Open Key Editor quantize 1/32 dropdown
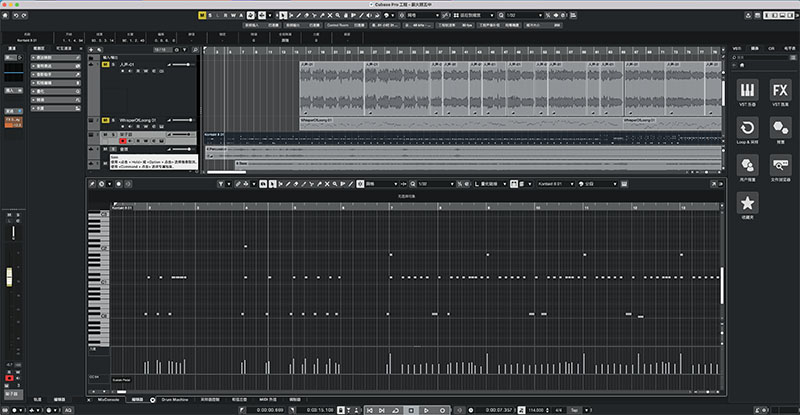This screenshot has width=800, height=415. [434, 184]
